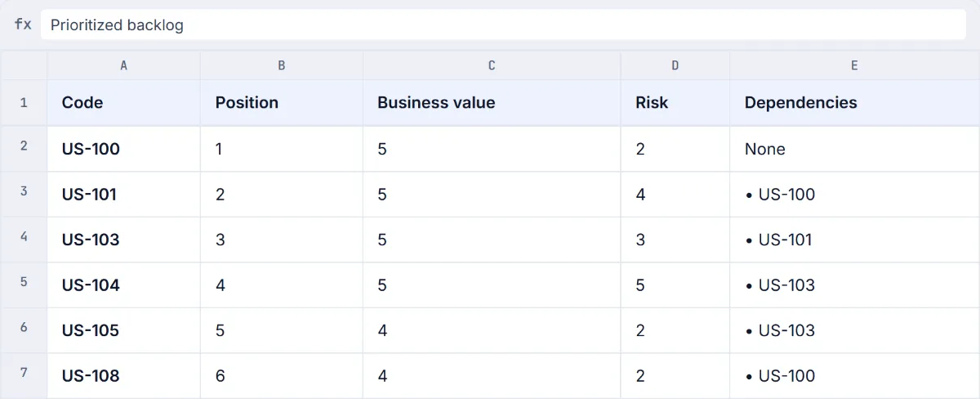Select Business value cell of US-100 row
Viewport: 980px width, 399px height.
492,149
